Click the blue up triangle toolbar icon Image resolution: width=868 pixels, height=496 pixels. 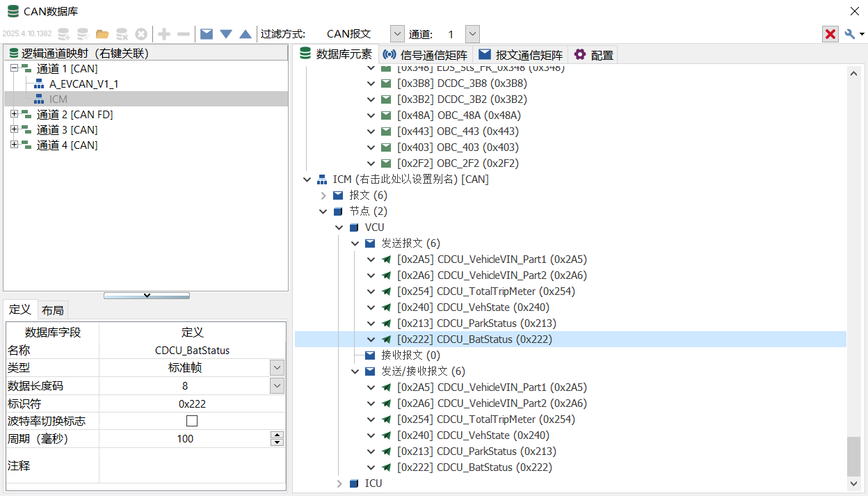(246, 34)
